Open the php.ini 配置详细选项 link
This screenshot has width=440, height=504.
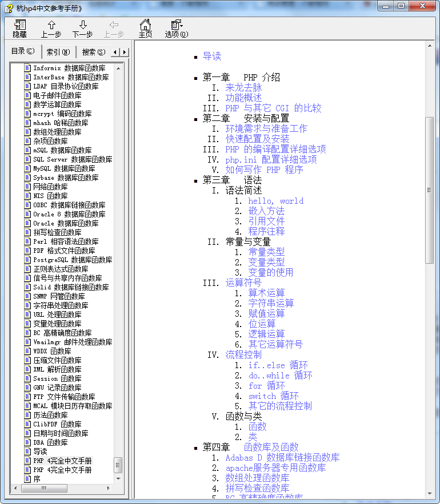point(271,160)
